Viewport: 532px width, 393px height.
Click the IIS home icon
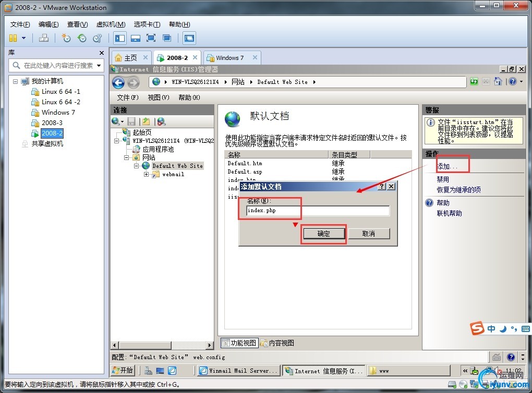[x=498, y=81]
